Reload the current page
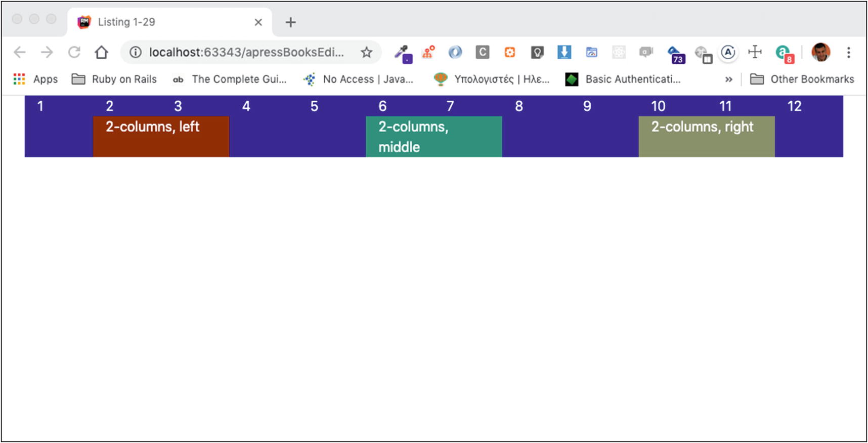The image size is (868, 443). coord(74,52)
